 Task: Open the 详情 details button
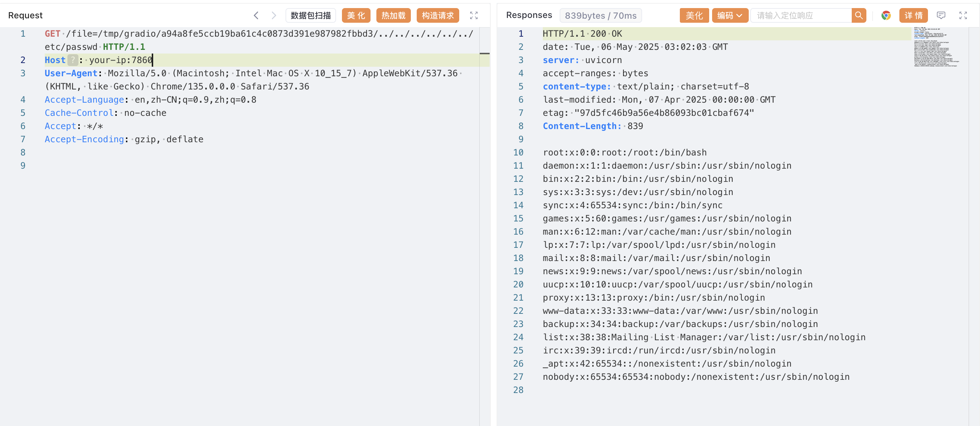click(x=913, y=15)
